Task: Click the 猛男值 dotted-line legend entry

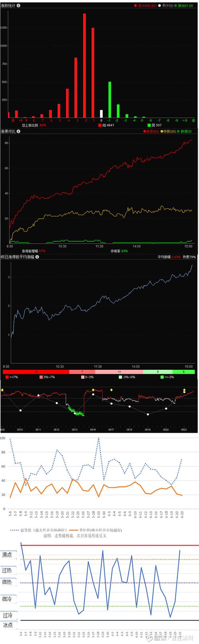Action: 39,530
